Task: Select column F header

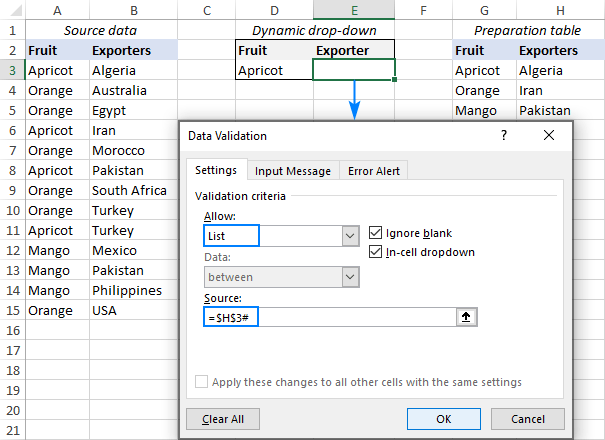Action: point(423,10)
